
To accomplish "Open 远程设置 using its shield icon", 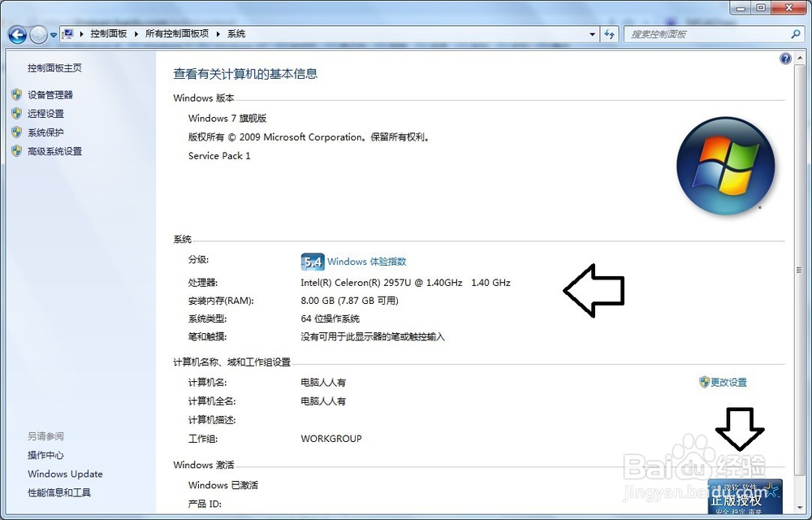I will (18, 113).
